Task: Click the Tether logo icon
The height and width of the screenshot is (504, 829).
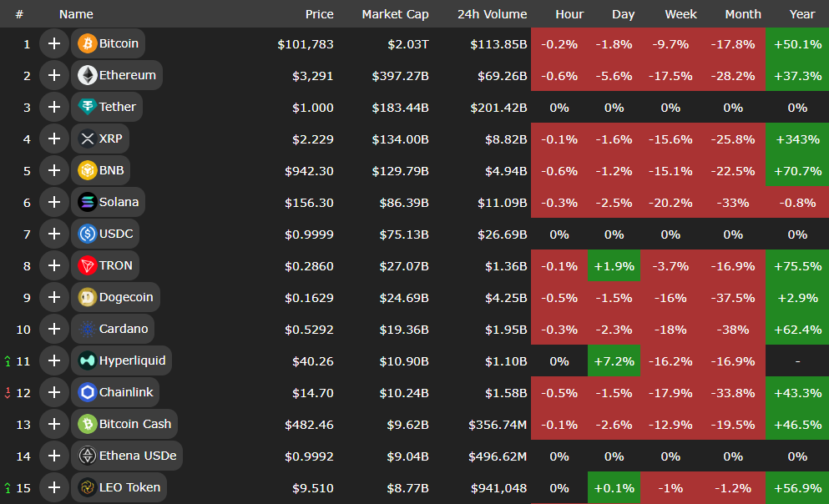Action: pyautogui.click(x=87, y=107)
